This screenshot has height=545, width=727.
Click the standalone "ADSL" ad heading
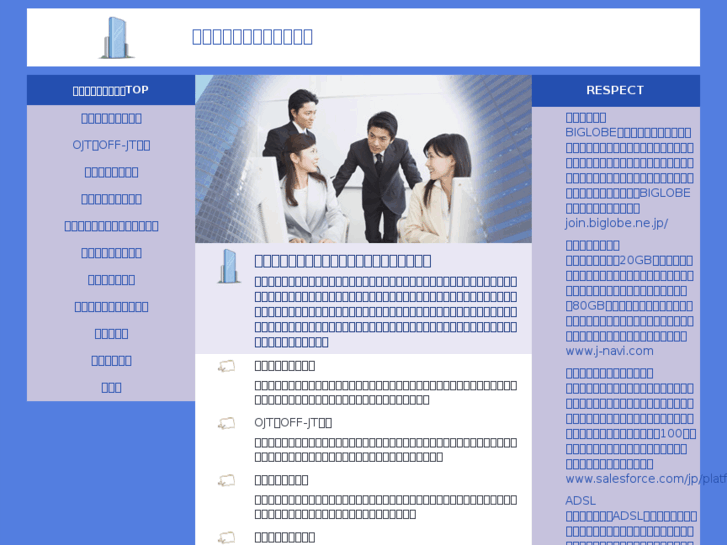click(580, 501)
